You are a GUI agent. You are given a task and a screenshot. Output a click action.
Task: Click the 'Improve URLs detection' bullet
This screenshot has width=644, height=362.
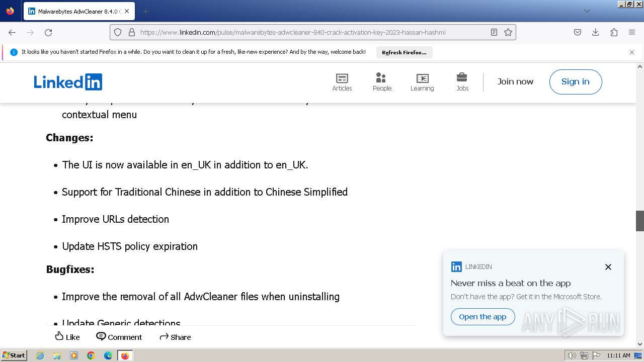[115, 219]
